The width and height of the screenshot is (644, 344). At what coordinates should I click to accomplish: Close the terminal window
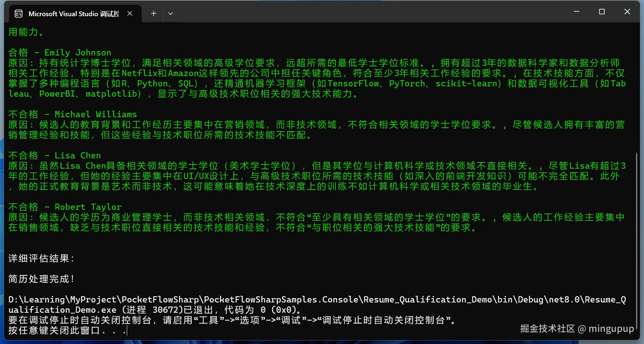[x=627, y=12]
